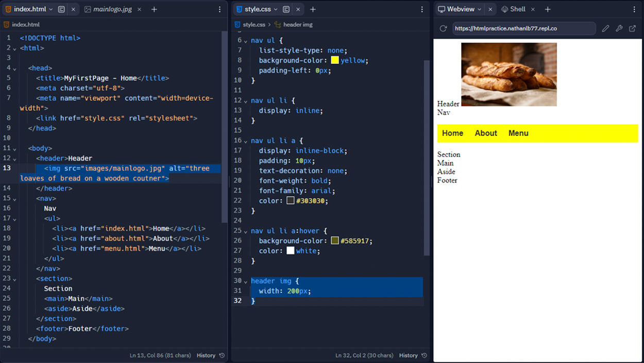Collapse the section element at line 23

(x=14, y=279)
